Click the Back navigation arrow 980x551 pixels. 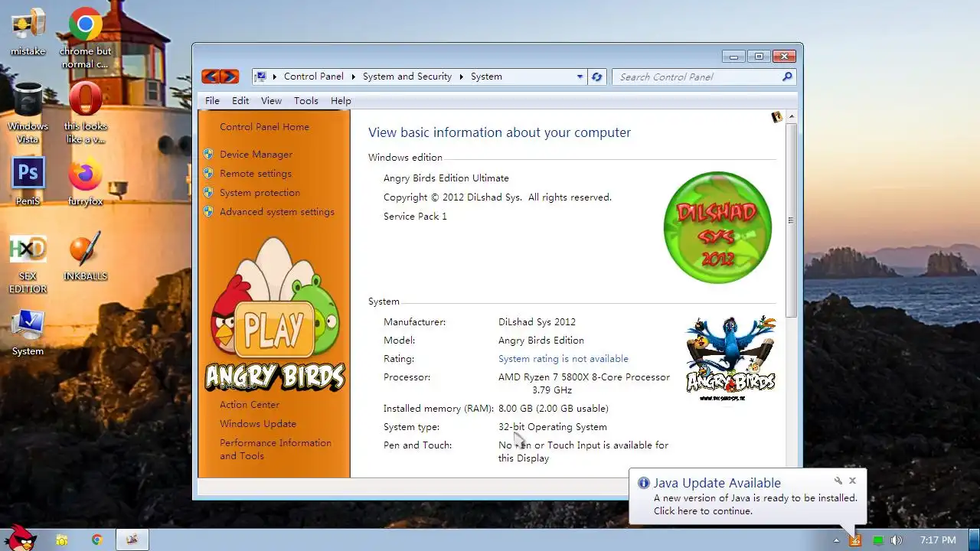211,77
